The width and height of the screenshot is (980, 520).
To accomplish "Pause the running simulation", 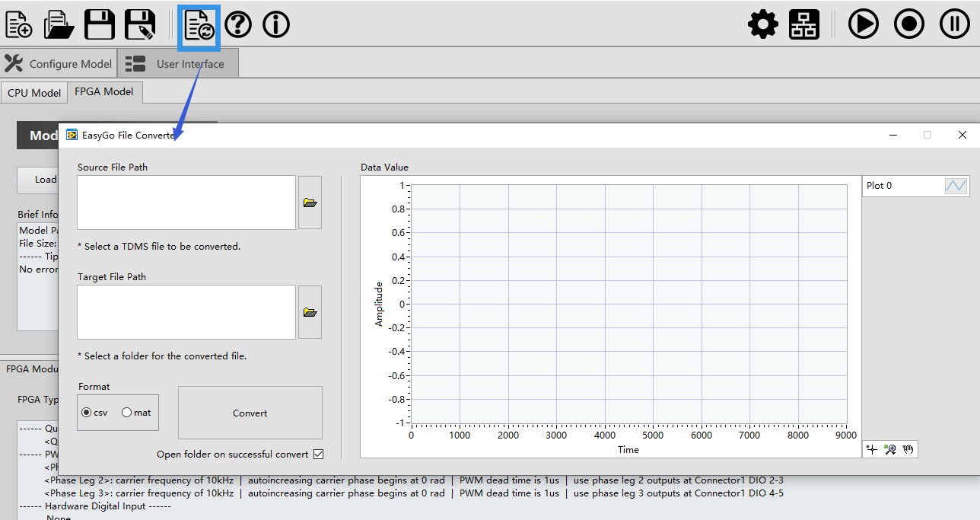I will 955,24.
